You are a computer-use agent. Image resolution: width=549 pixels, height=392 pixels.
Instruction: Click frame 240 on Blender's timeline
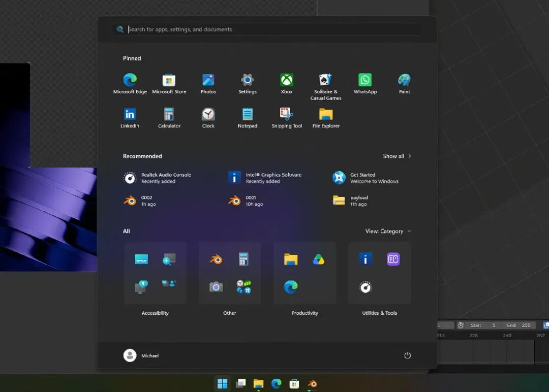(507, 335)
